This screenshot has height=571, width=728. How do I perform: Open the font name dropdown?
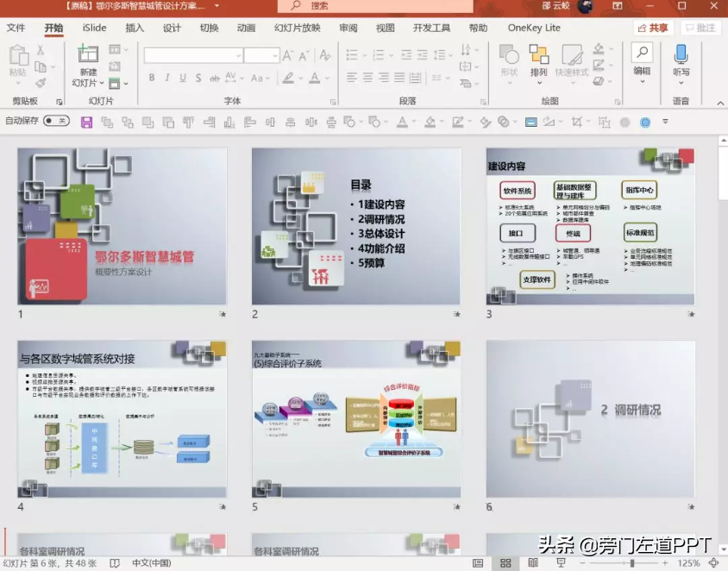pyautogui.click(x=239, y=56)
